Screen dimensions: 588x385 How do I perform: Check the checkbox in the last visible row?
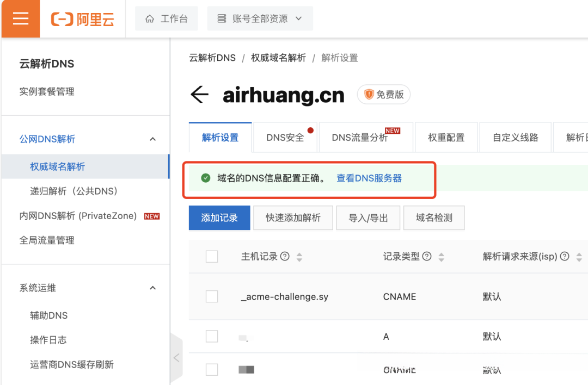click(212, 370)
